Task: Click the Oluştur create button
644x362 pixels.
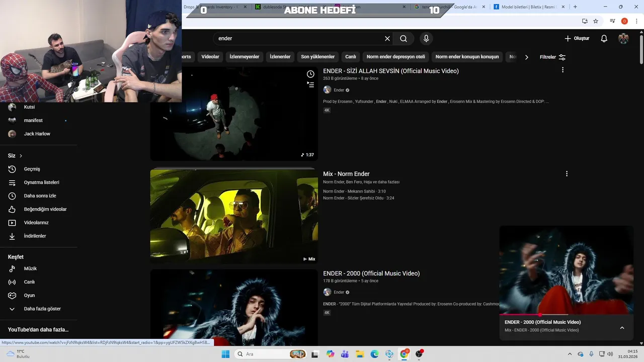Action: (577, 38)
